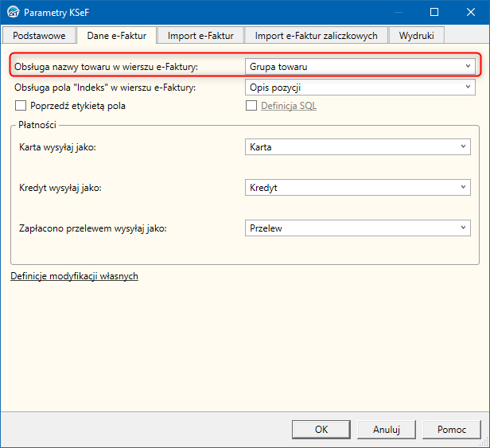Click the KSeF application icon in title bar
The height and width of the screenshot is (448, 490).
pos(13,13)
